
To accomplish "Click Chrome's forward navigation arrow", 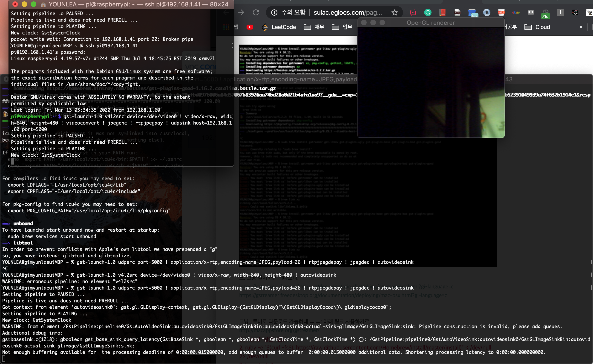I will [241, 12].
